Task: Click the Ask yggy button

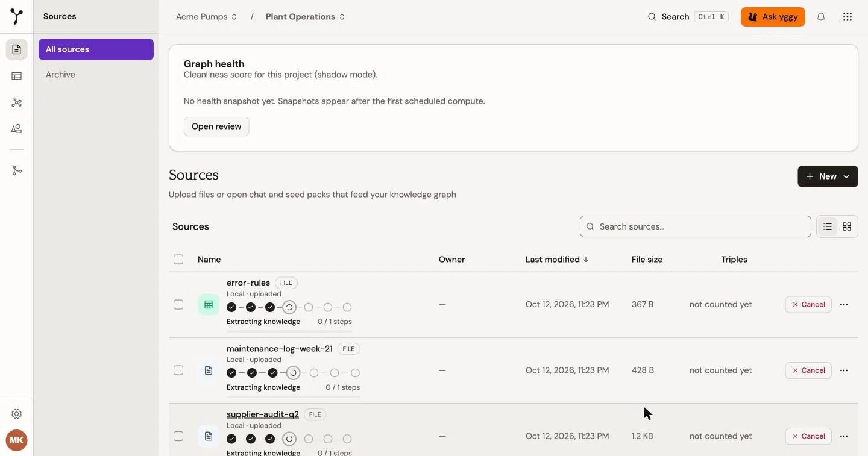Action: [x=773, y=17]
